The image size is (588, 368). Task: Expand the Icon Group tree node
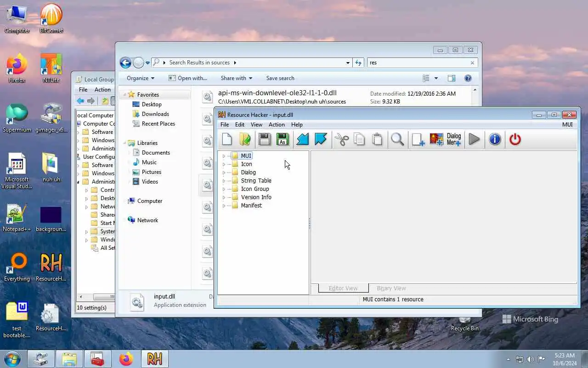pyautogui.click(x=224, y=189)
